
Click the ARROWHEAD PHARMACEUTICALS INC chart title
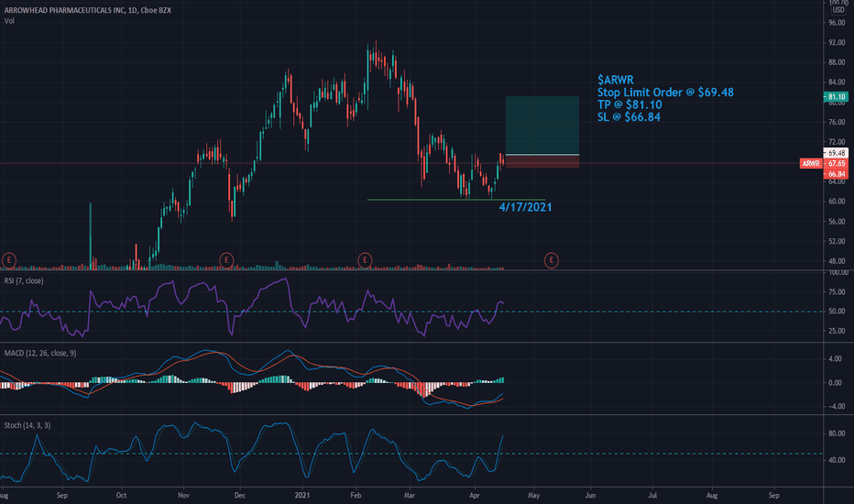88,10
